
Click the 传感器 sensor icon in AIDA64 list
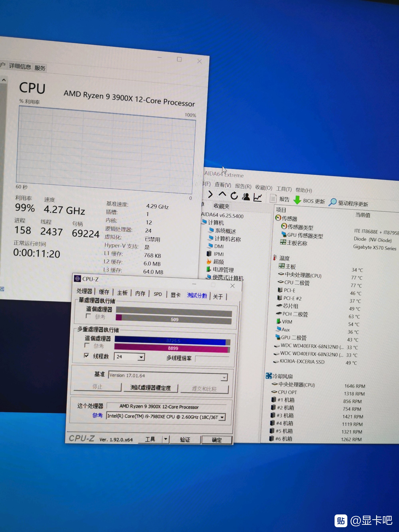278,218
